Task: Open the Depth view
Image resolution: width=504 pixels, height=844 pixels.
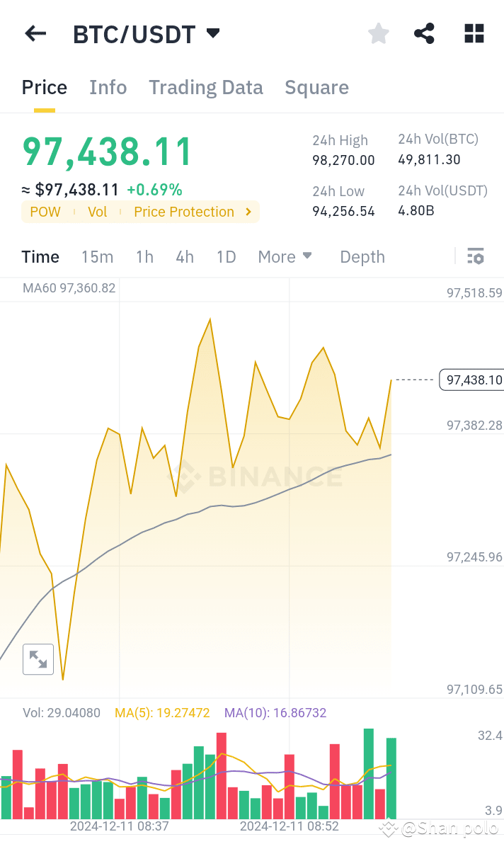Action: 362,256
